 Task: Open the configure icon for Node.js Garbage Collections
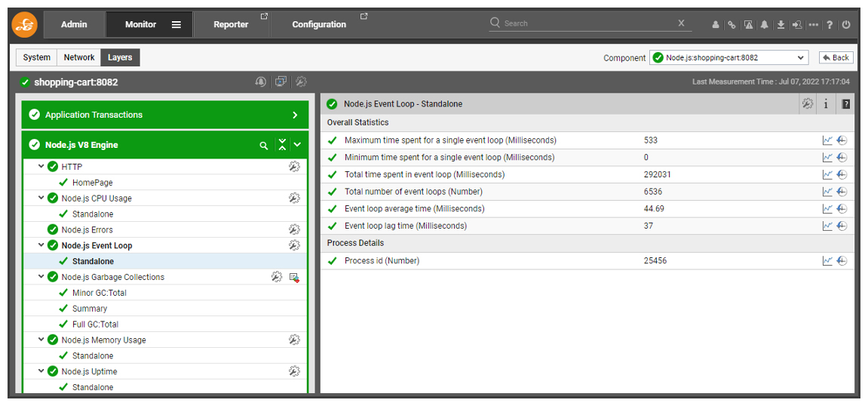coord(277,276)
